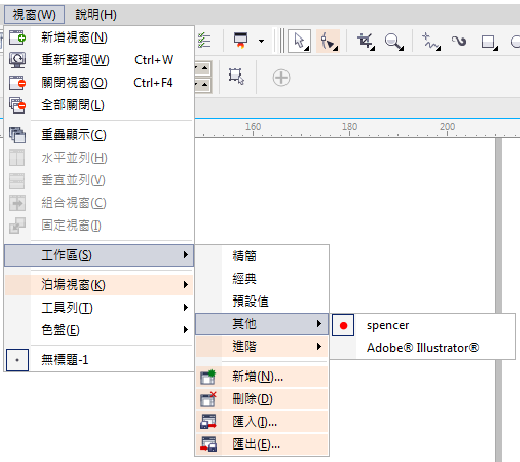Click the 新增視窗 new window icon
Viewport: 520px width, 462px height.
pyautogui.click(x=17, y=37)
